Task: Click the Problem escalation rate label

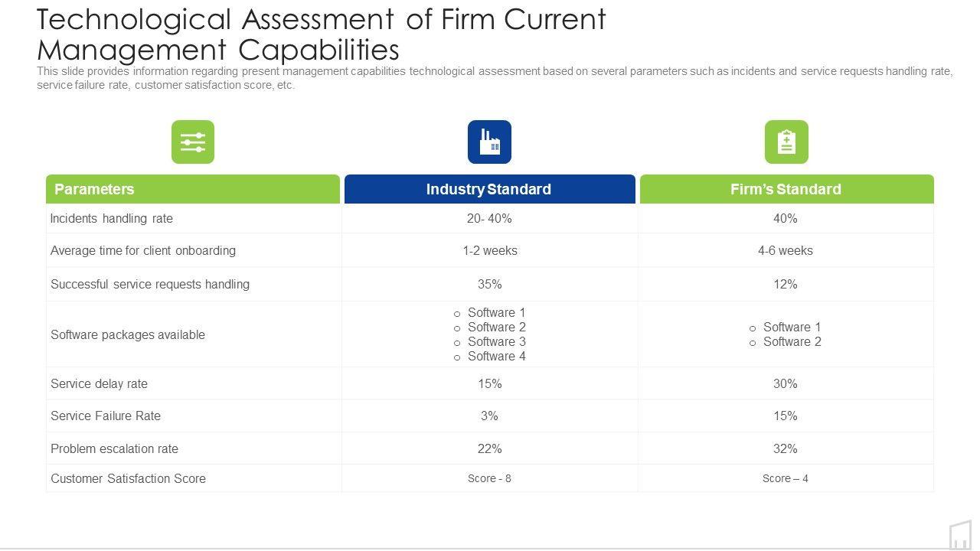Action: point(114,448)
